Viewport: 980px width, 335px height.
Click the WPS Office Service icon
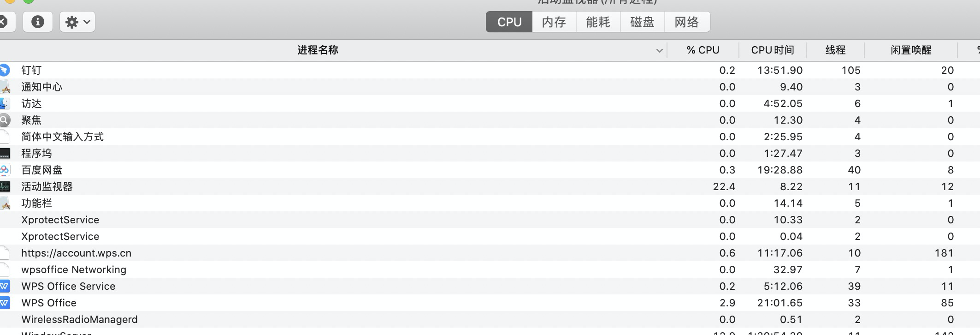point(5,286)
